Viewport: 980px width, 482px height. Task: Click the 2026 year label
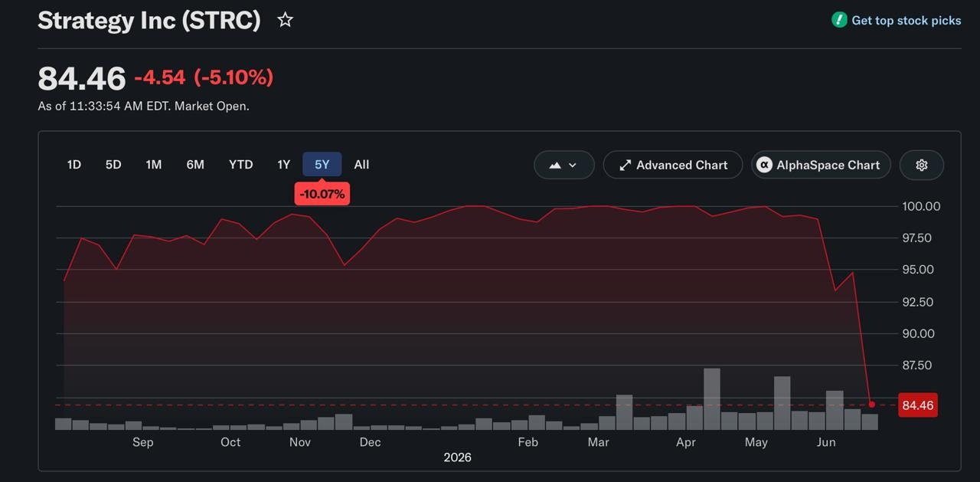pyautogui.click(x=458, y=457)
